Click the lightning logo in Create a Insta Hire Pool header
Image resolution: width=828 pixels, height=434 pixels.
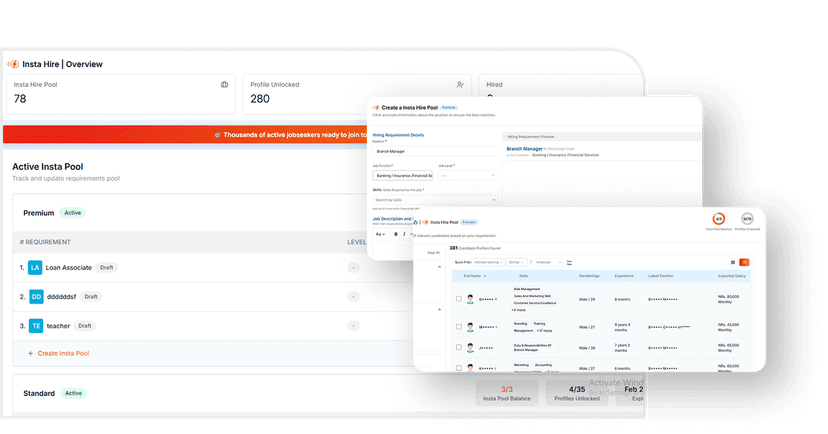[376, 107]
